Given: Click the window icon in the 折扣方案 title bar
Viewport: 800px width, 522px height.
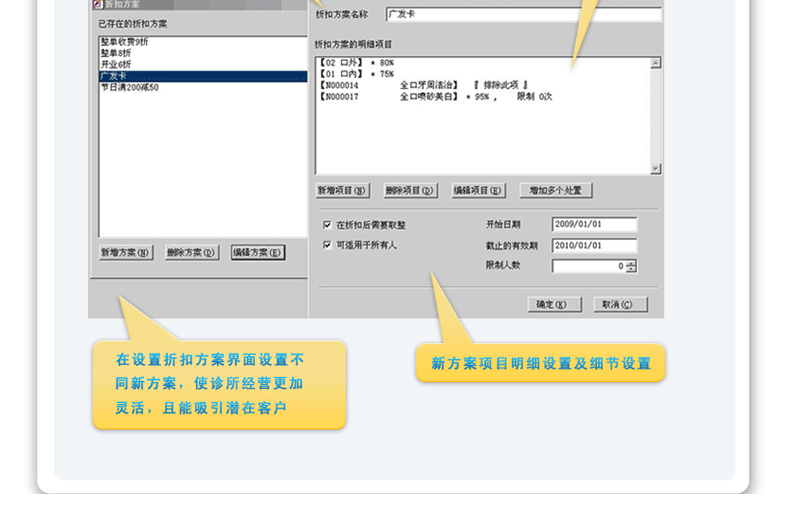Looking at the screenshot, I should click(97, 4).
